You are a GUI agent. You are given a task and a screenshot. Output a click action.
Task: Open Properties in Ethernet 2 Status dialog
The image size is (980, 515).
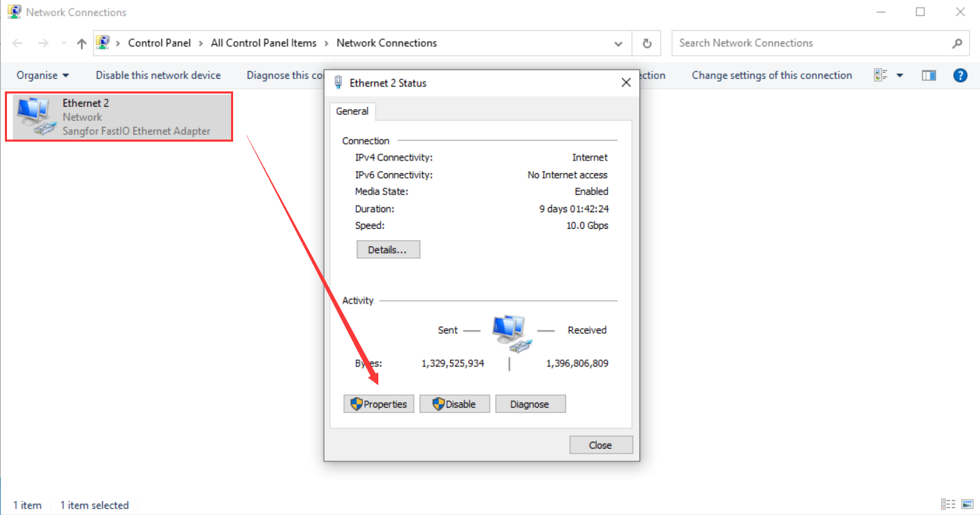click(x=379, y=404)
